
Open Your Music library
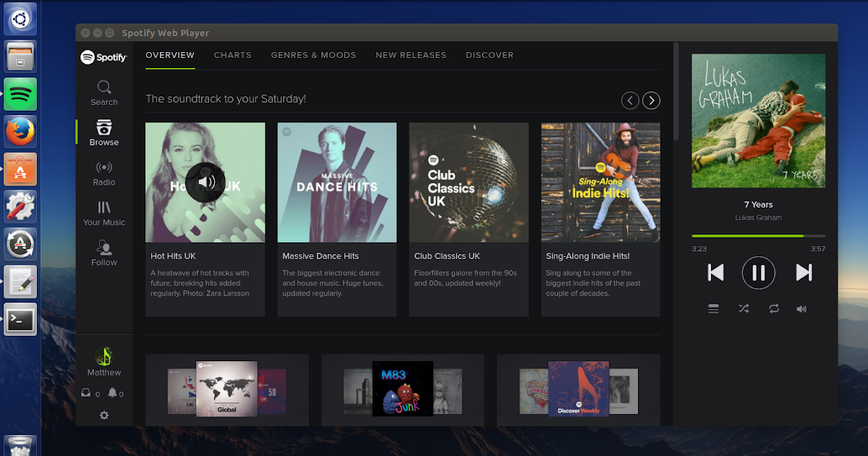coord(103,214)
